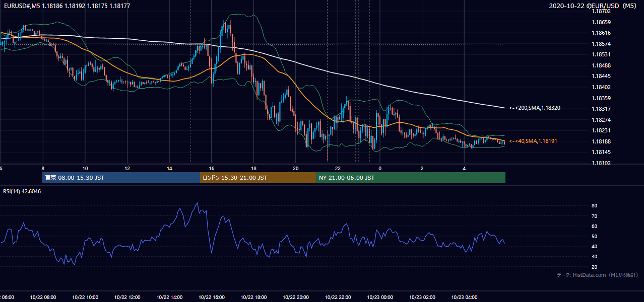Click the 10/22 22:00 date label
Screen dimensions: 644x302
338,297
